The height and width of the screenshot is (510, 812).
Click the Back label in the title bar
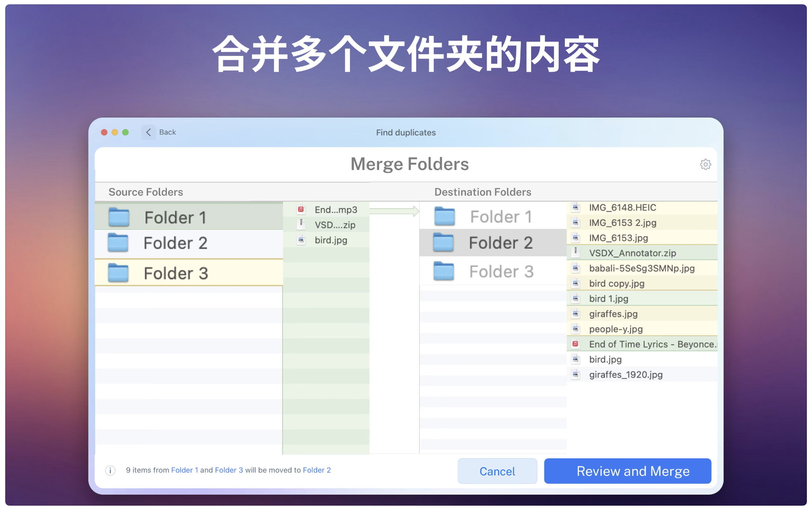(x=167, y=132)
